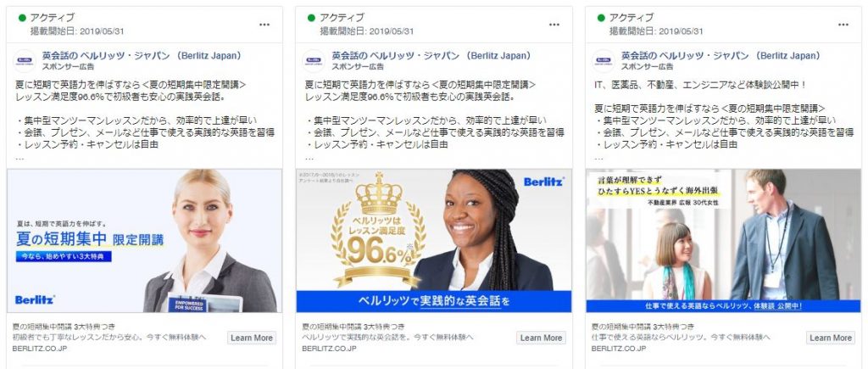Open three-dot menu on first ad card
This screenshot has width=868, height=369.
[x=264, y=25]
